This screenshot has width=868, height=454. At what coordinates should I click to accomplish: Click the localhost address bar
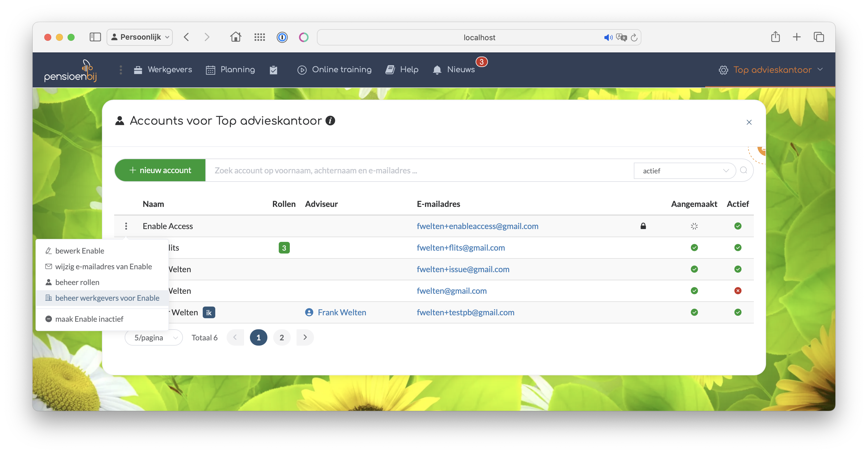(x=479, y=37)
